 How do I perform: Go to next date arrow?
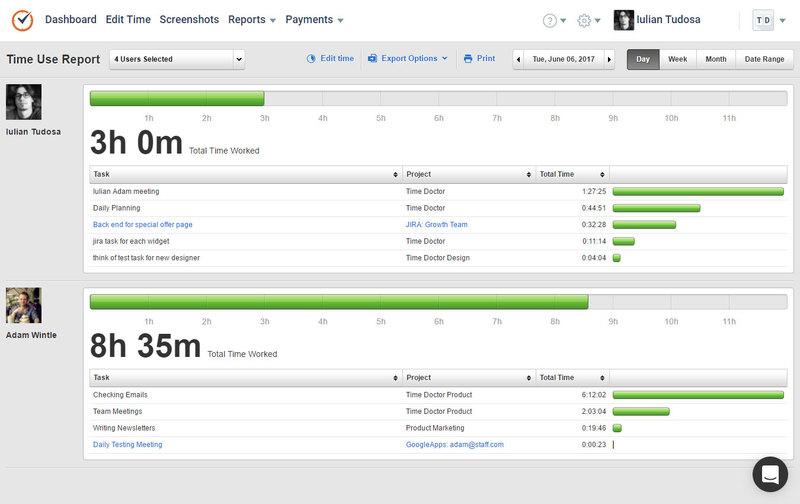[x=609, y=59]
